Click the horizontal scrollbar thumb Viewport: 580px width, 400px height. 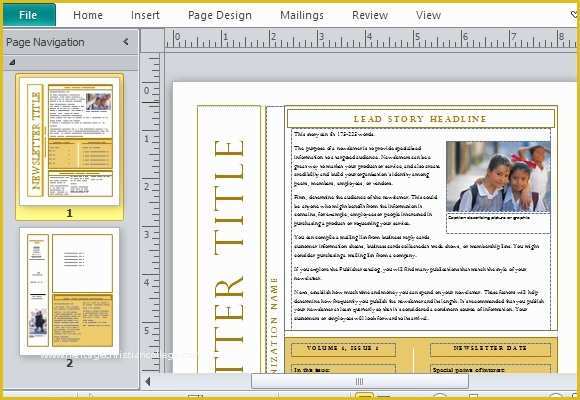point(359,381)
